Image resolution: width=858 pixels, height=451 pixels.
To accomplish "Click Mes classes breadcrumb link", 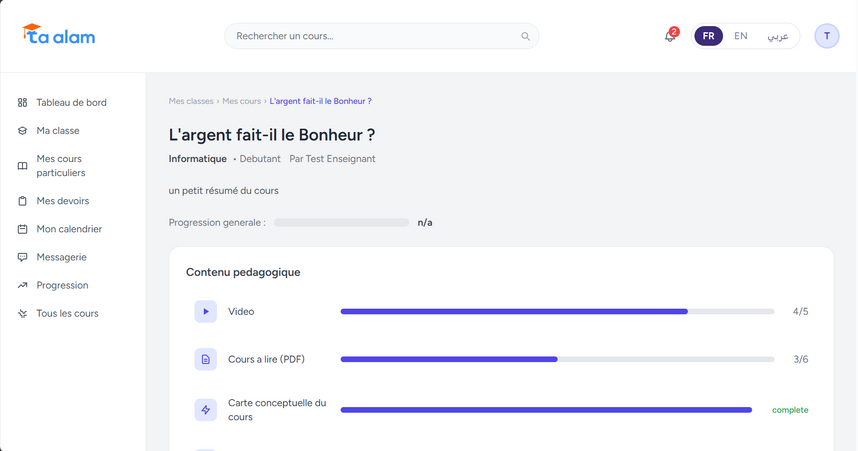I will coord(191,101).
